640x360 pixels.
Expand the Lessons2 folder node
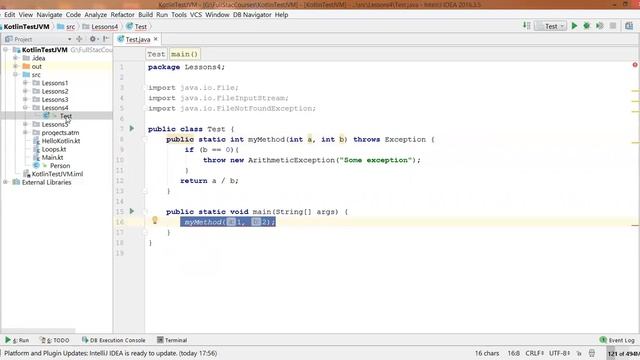pyautogui.click(x=25, y=91)
